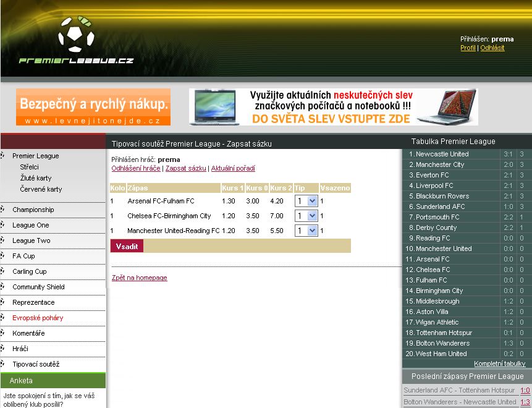Image resolution: width=532 pixels, height=408 pixels.
Task: Click the soccer ball bullet beside Tipovací soutěž
Action: 2,364
